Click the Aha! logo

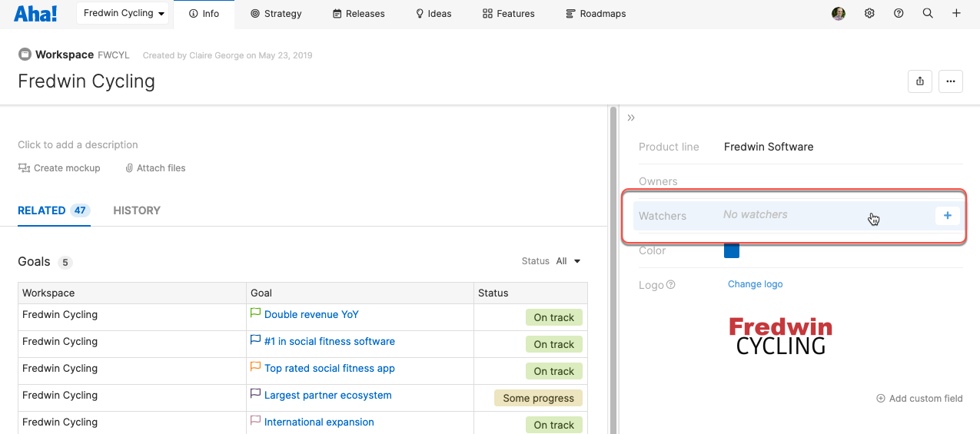(x=35, y=14)
